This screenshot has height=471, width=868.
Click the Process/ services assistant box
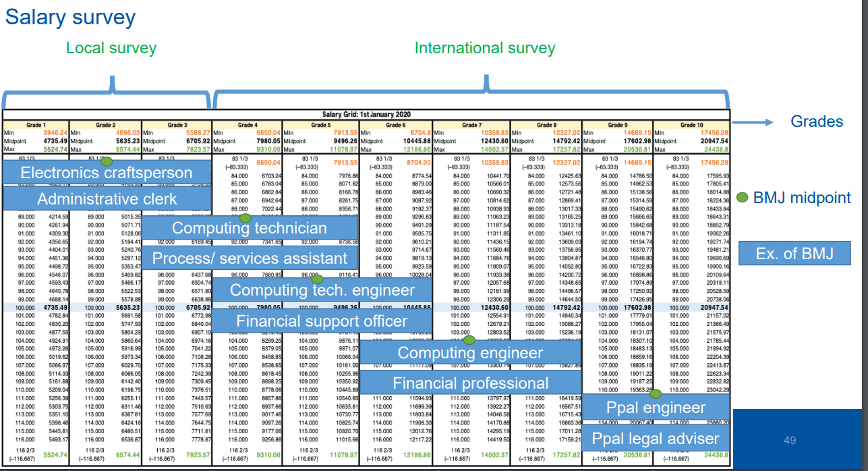[x=250, y=258]
